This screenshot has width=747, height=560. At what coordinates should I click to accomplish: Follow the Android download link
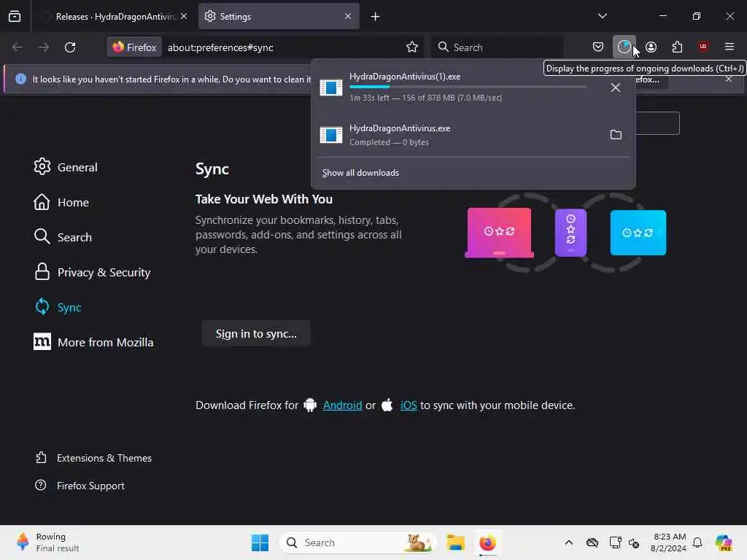point(343,405)
